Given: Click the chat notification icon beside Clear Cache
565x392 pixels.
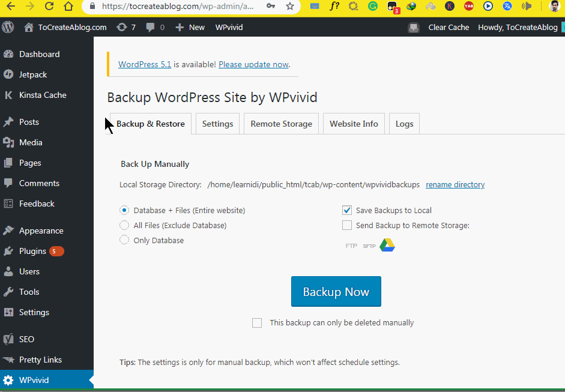Looking at the screenshot, I should [x=413, y=28].
